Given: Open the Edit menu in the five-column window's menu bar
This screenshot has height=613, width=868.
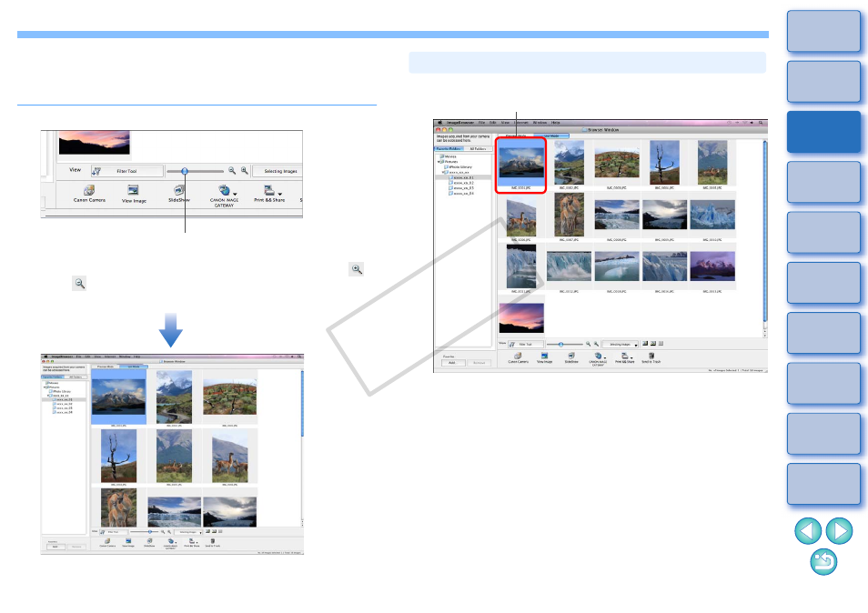Looking at the screenshot, I should (491, 123).
